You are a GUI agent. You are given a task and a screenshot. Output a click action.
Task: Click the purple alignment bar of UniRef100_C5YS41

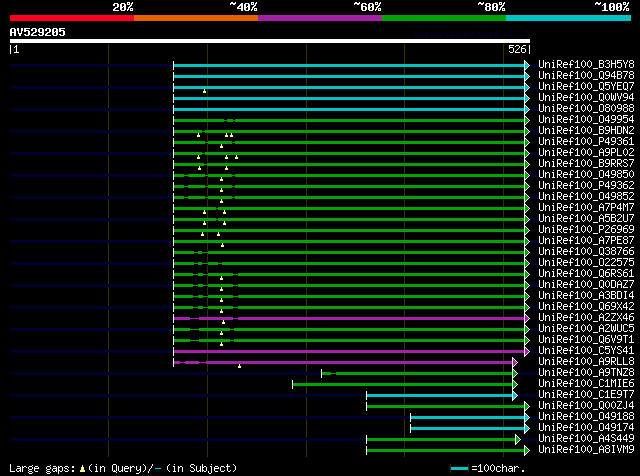[349, 351]
